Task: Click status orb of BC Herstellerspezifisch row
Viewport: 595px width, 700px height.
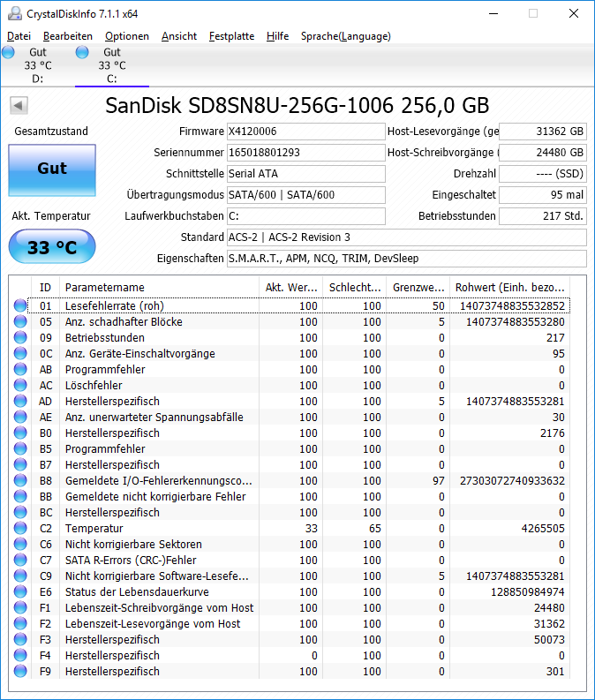Action: coord(20,513)
